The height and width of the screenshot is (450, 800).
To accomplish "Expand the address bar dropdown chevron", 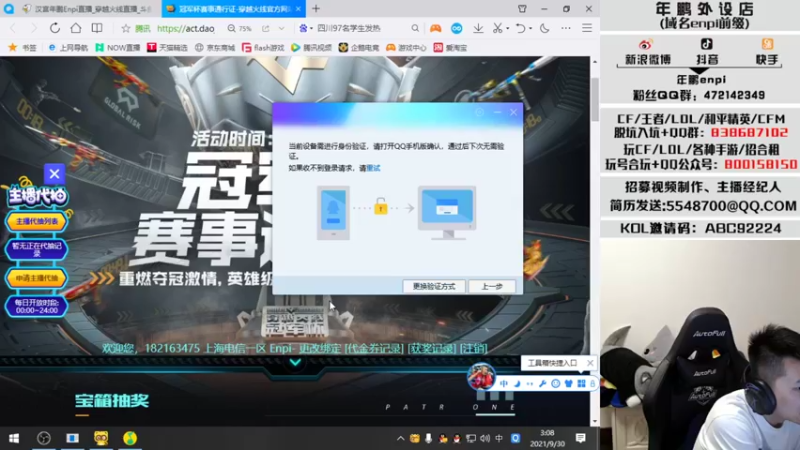I will (x=281, y=29).
